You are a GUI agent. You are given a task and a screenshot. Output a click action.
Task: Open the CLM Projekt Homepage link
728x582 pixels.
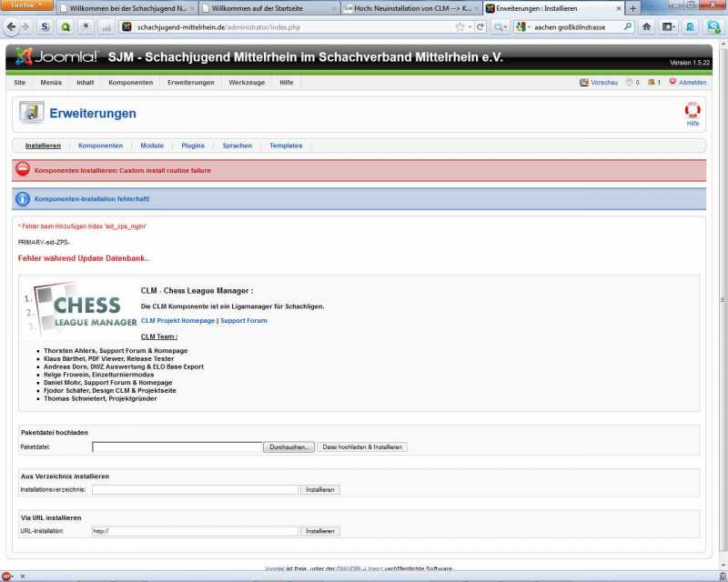[178, 321]
